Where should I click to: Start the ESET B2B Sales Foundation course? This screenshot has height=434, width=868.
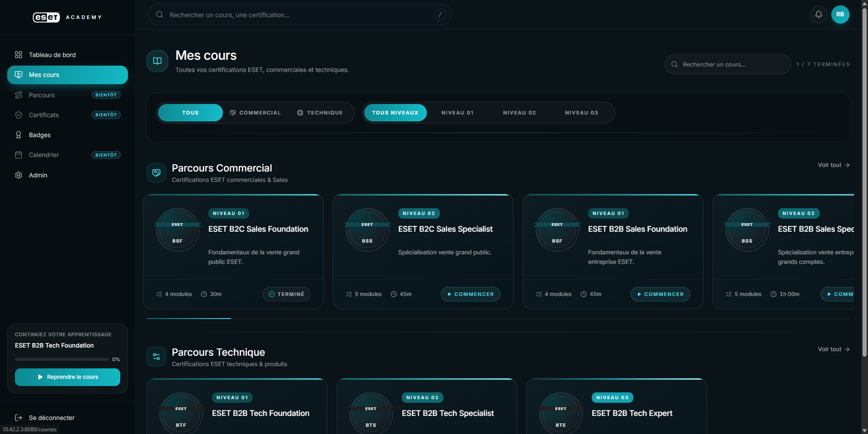660,294
